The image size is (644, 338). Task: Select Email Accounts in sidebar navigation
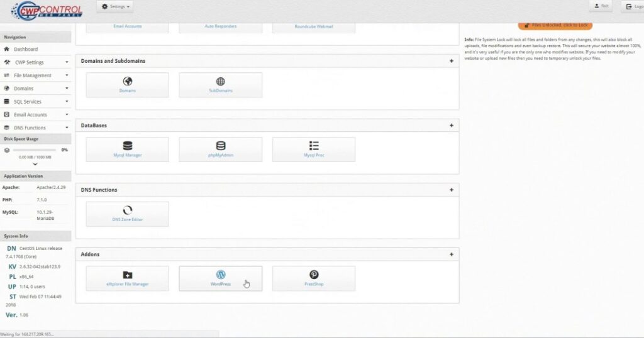pos(30,115)
